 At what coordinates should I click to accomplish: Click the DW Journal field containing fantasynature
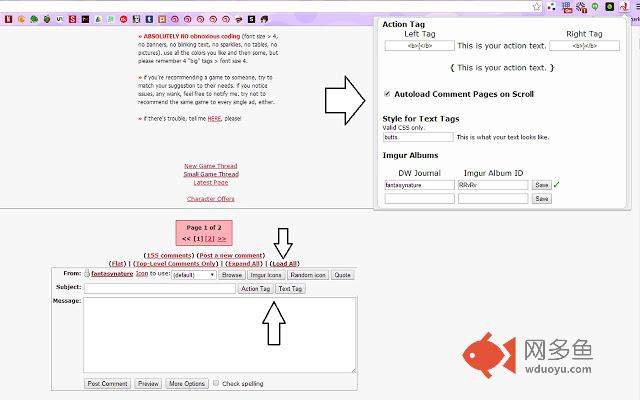coord(419,185)
